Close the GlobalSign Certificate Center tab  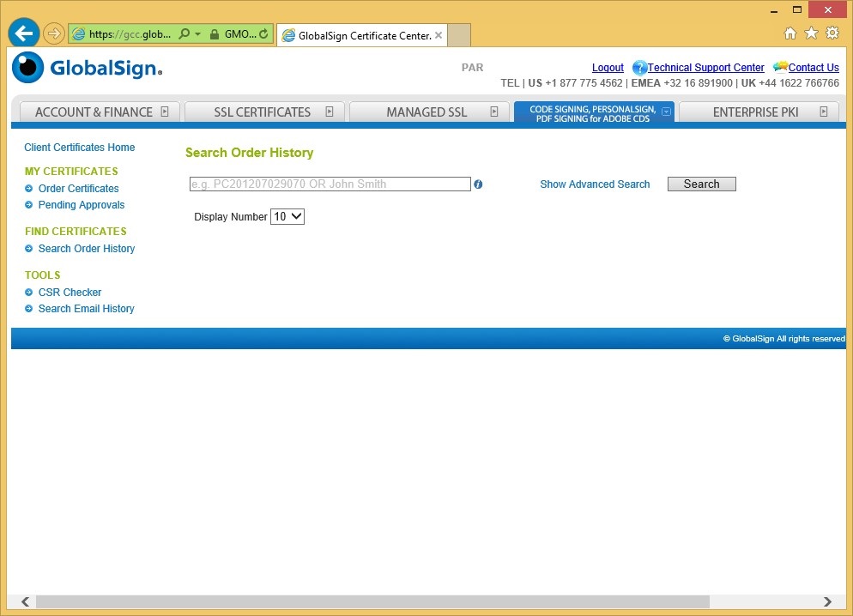(439, 35)
